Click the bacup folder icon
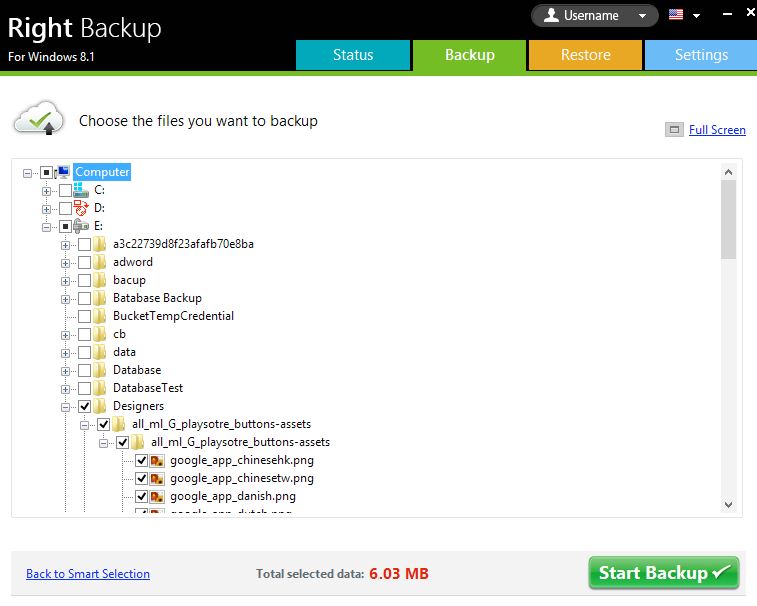 (x=100, y=280)
